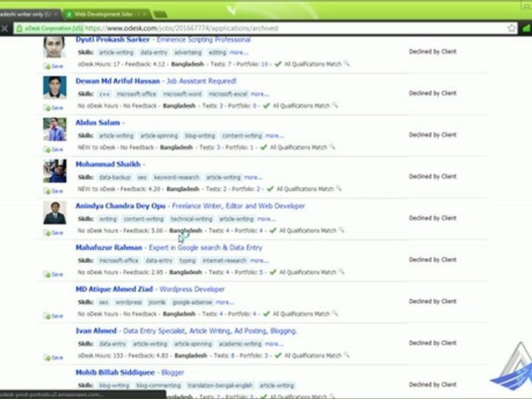
Task: Click qualifications magnifier in Dyuti Prokash Sarker row
Action: (x=346, y=63)
